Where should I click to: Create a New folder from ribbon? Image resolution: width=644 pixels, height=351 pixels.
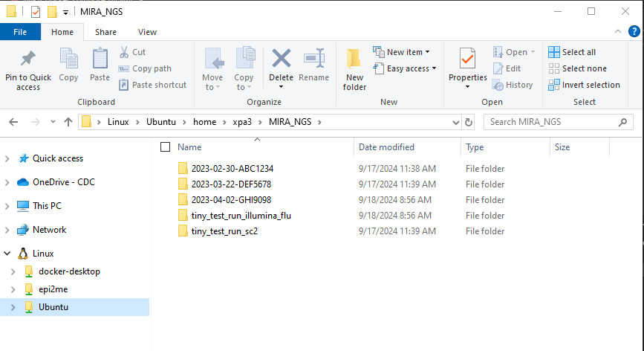pyautogui.click(x=354, y=65)
